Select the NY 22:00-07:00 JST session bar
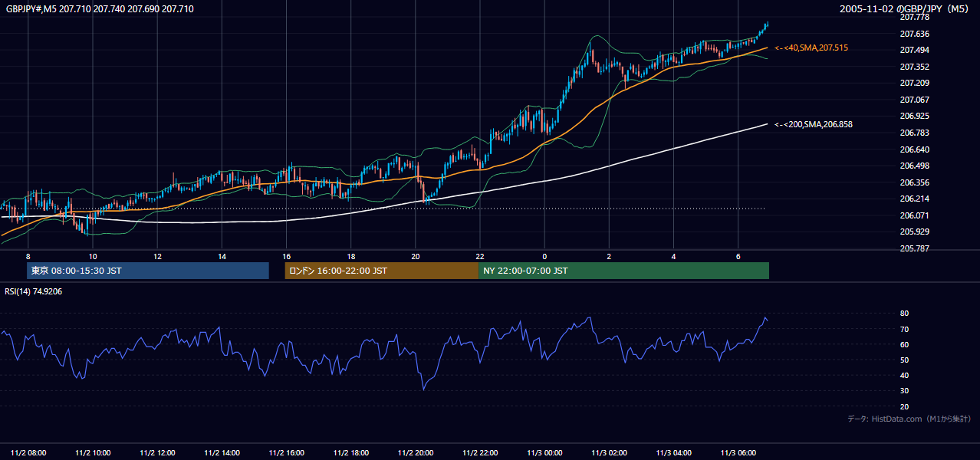 tap(623, 271)
